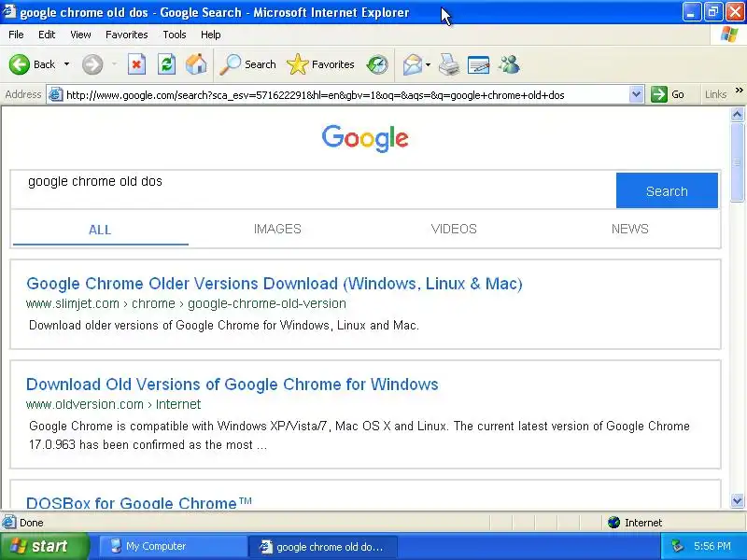Click the vertical scrollbar thumb
This screenshot has height=560, width=747.
click(x=737, y=161)
